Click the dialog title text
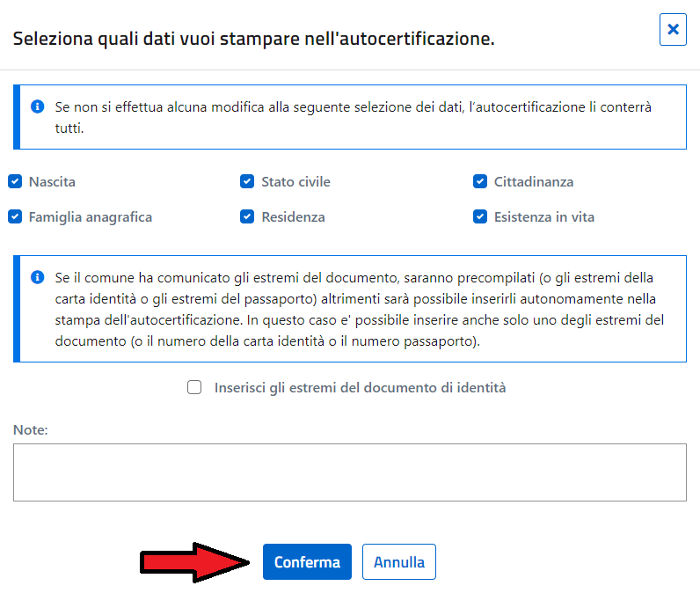 (x=254, y=39)
